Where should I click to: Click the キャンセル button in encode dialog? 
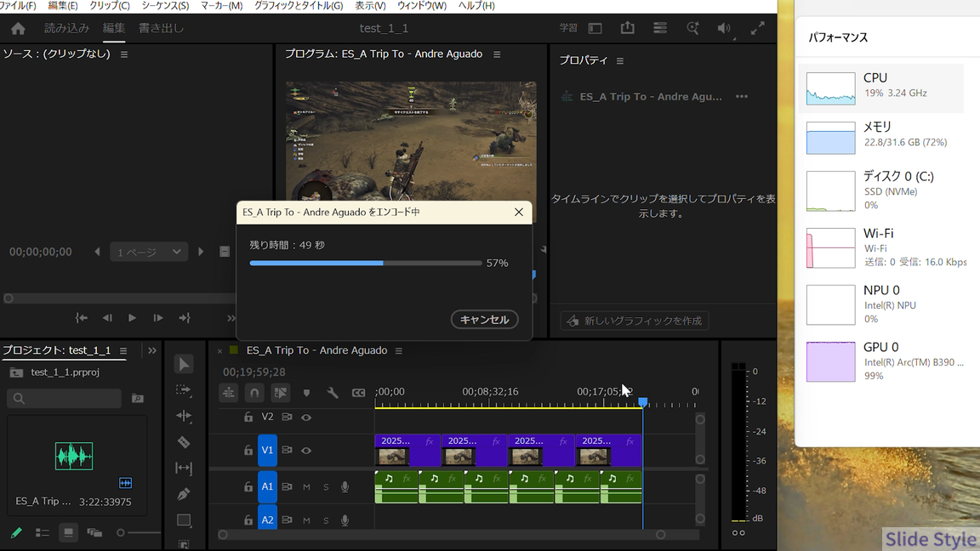[x=484, y=320]
